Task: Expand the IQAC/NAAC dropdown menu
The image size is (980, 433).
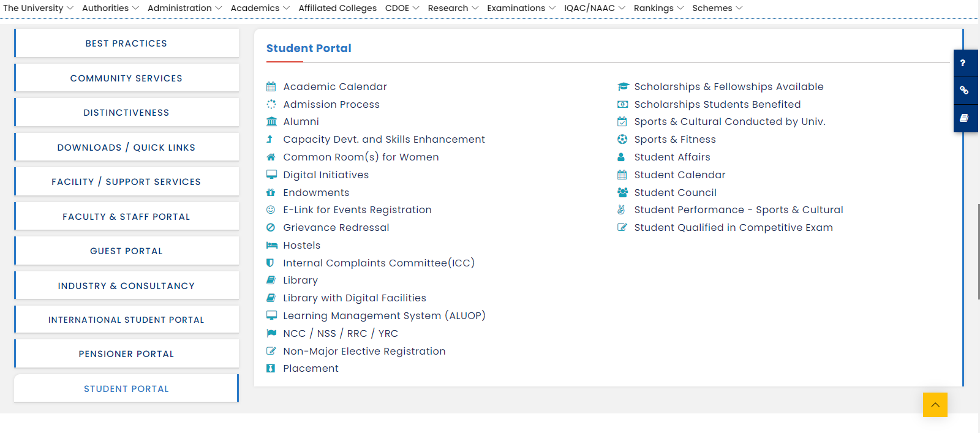Action: (x=595, y=8)
